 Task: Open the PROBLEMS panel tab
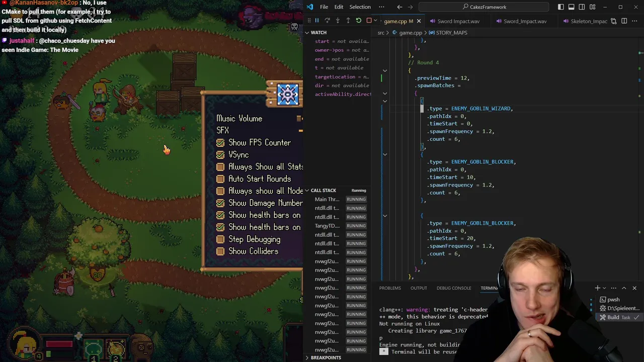[390, 288]
